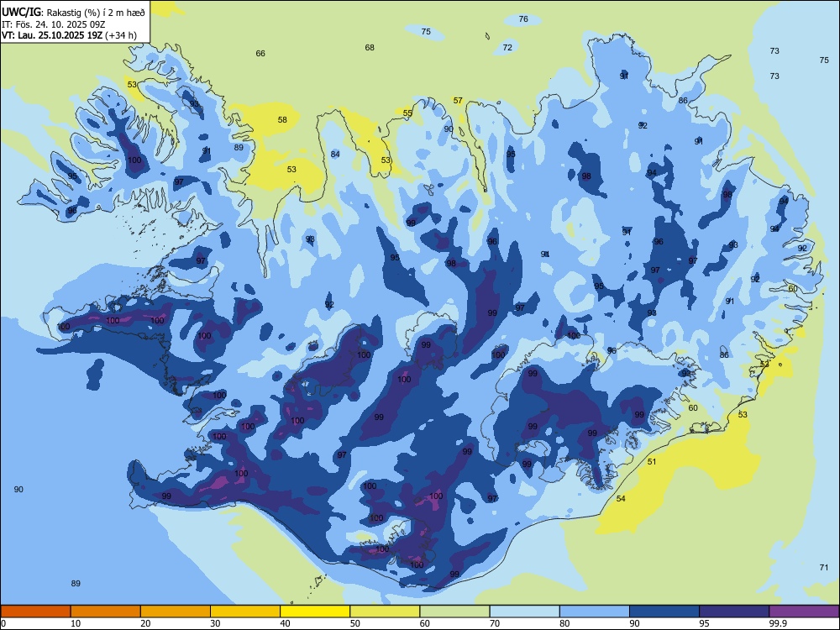Choose the 70–80 pale blue legend swatch
840x630 pixels.
coord(524,612)
